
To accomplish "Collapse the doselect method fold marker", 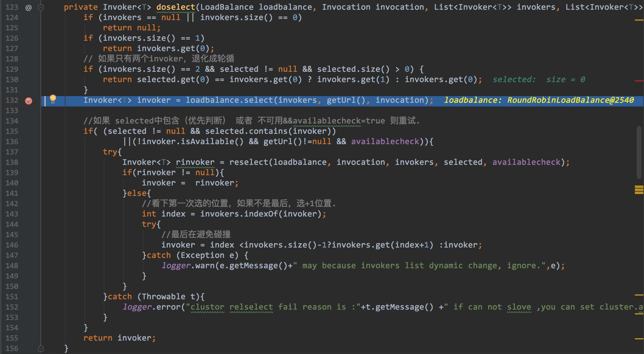I will click(41, 7).
